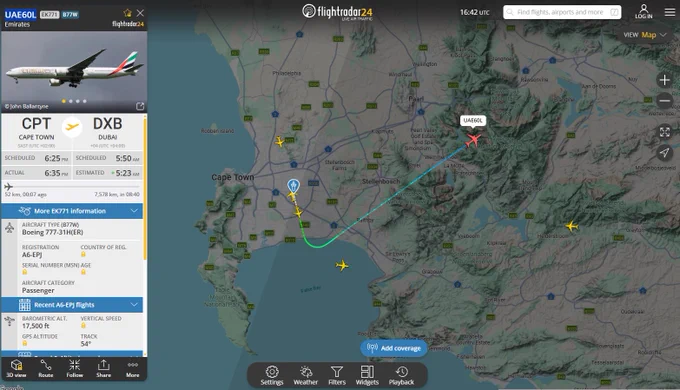Zoom in on the map

pyautogui.click(x=664, y=80)
